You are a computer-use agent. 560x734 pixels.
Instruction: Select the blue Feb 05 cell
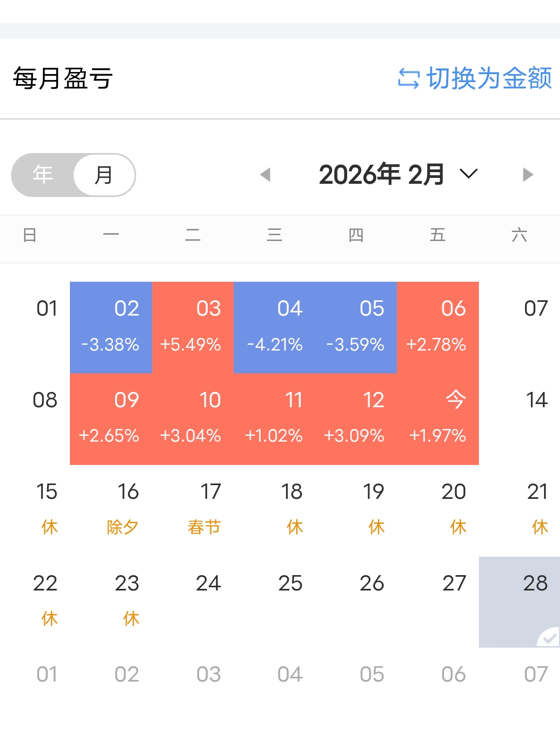pyautogui.click(x=356, y=327)
